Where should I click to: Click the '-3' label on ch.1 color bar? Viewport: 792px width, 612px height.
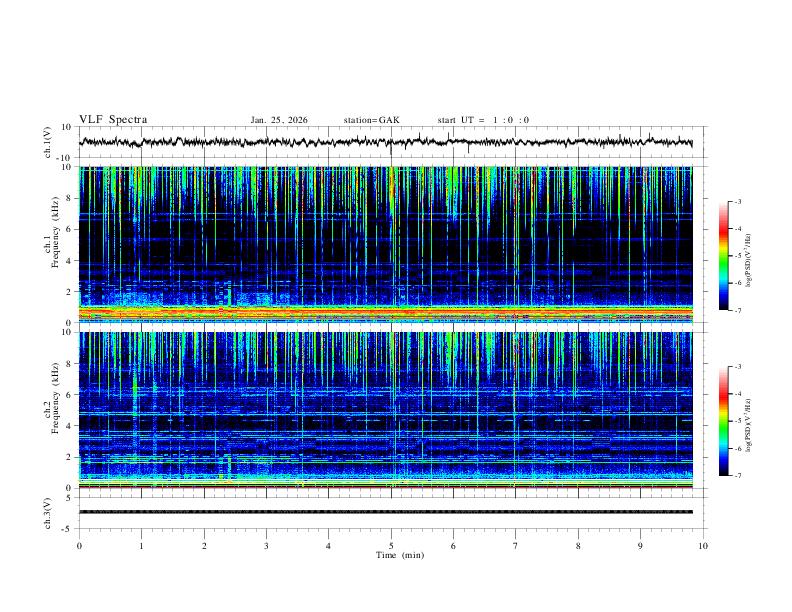pyautogui.click(x=737, y=201)
